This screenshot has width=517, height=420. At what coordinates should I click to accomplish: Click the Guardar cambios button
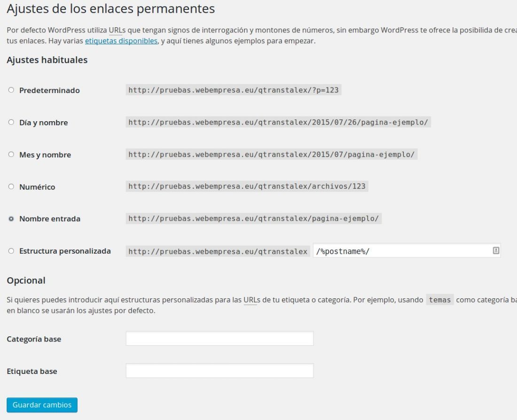coord(42,405)
